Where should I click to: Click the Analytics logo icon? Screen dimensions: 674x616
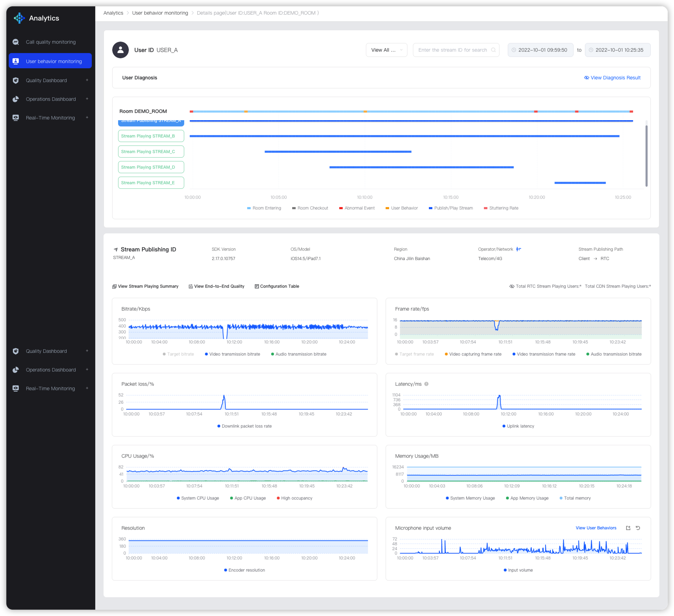(19, 18)
